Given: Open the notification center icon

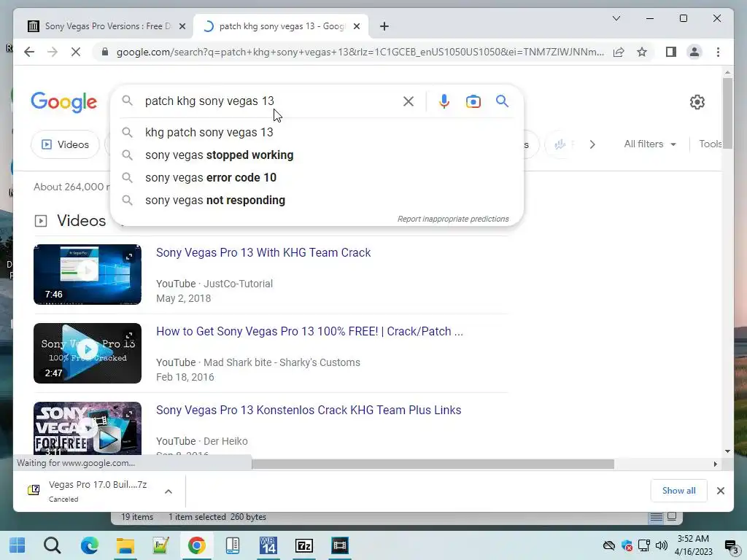Looking at the screenshot, I should 731,545.
